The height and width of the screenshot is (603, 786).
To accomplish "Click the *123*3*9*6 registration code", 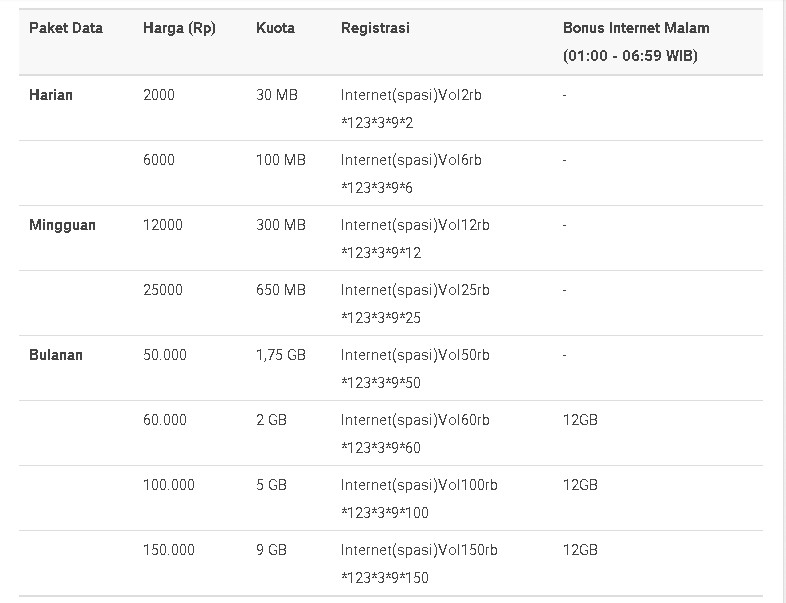I will pos(377,188).
